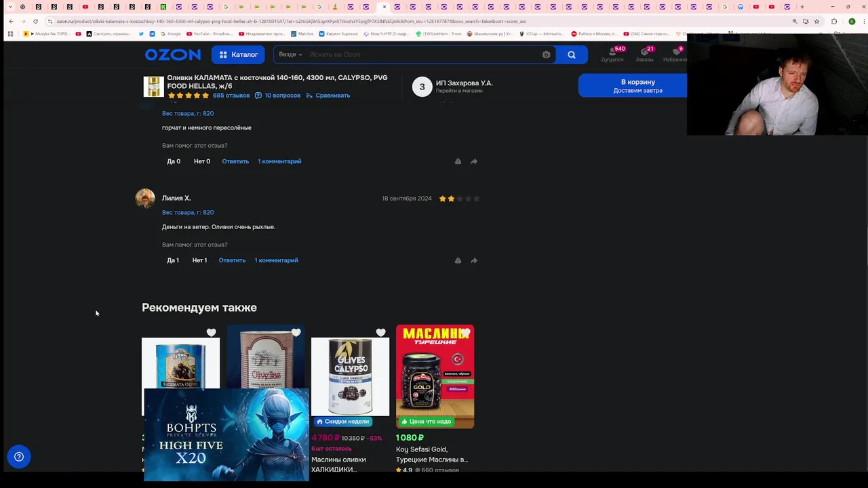Open Chrome three-dot menu
Screen dimensions: 868x488
coord(862,21)
